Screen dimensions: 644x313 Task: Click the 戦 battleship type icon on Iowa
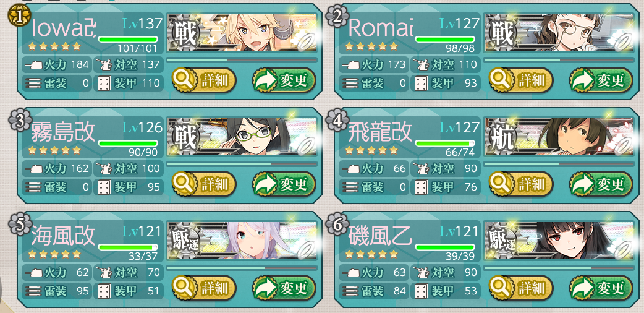click(185, 33)
